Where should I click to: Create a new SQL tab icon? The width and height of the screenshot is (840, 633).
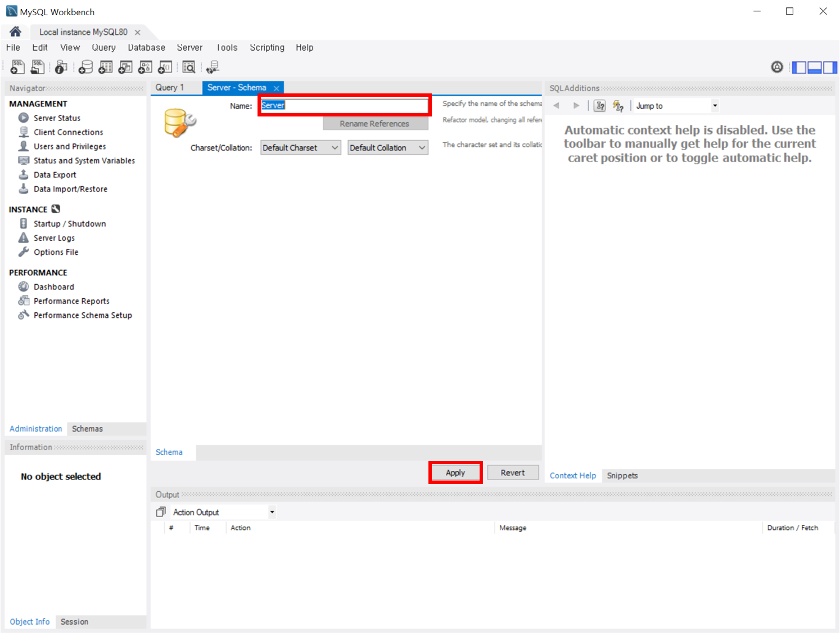click(x=17, y=67)
